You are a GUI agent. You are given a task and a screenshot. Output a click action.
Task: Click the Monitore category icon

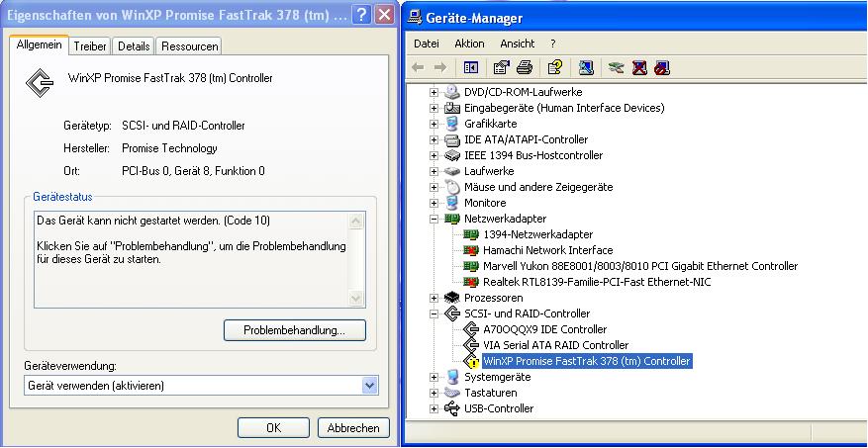click(x=452, y=203)
